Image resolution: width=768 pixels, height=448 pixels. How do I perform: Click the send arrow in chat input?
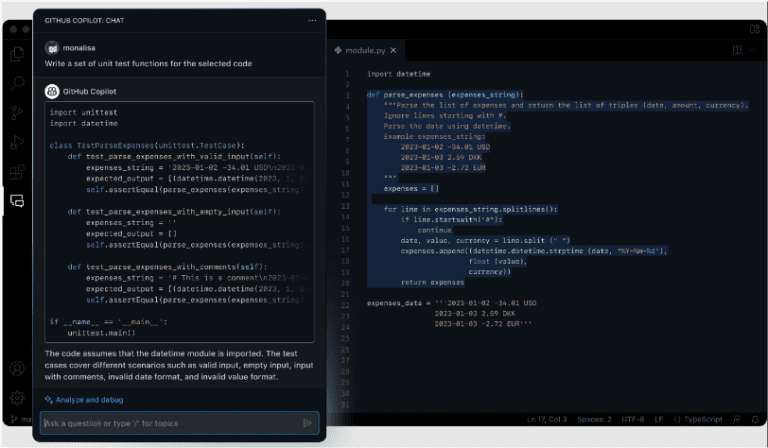[x=307, y=423]
